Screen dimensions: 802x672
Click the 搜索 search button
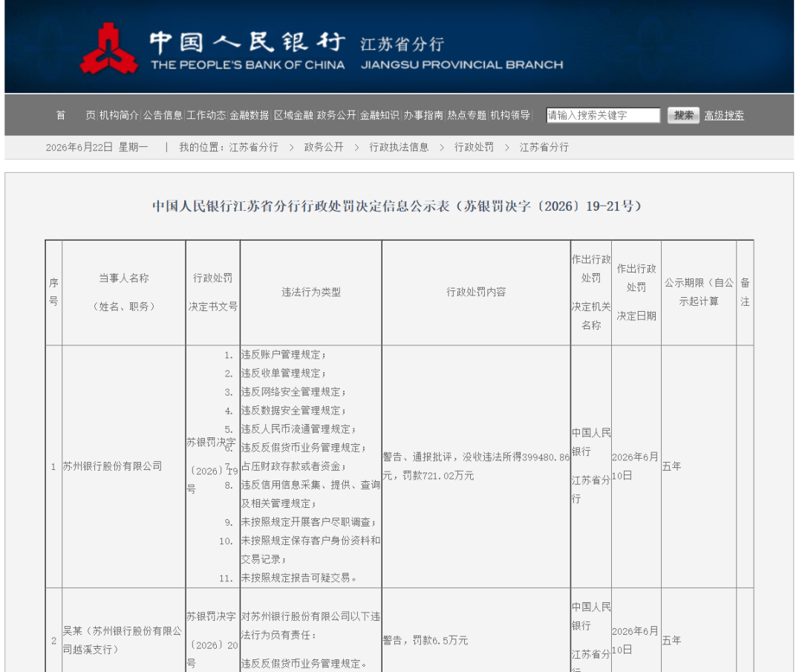tap(683, 116)
